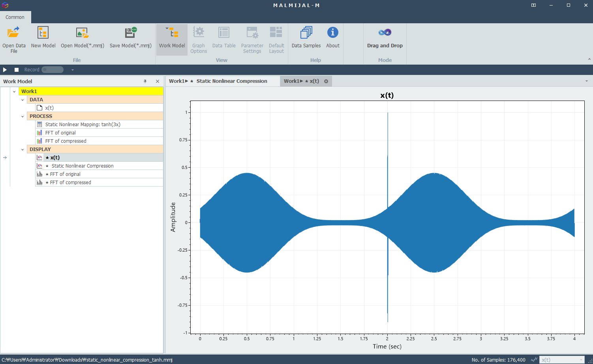This screenshot has height=364, width=593.
Task: Click chart icon of Static Nonlinear Compression
Action: [39, 166]
